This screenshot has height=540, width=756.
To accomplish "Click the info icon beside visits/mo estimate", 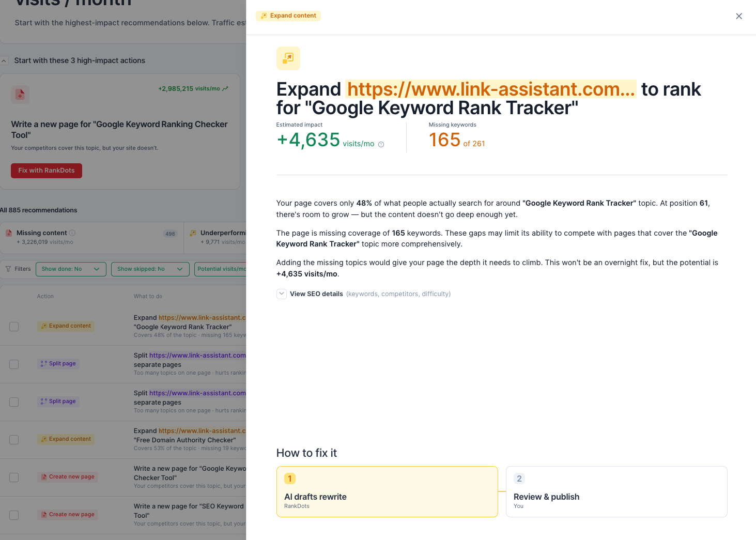I will coord(381,145).
